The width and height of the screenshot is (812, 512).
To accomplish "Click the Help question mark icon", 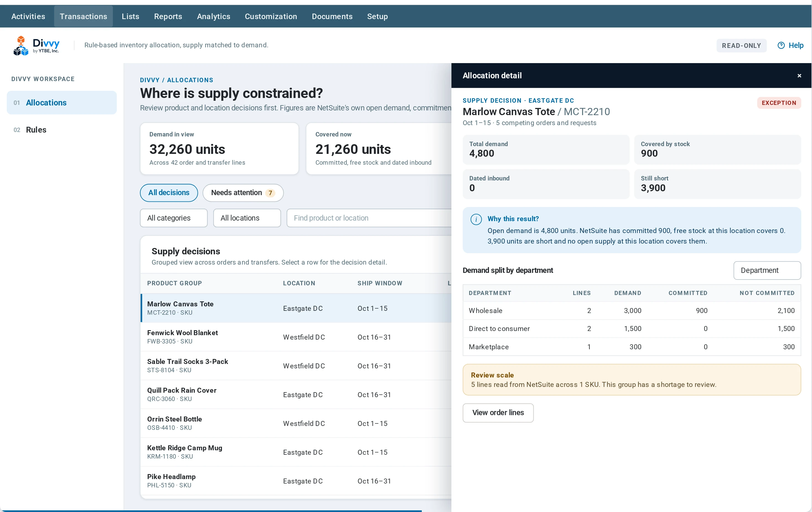I will pyautogui.click(x=781, y=45).
